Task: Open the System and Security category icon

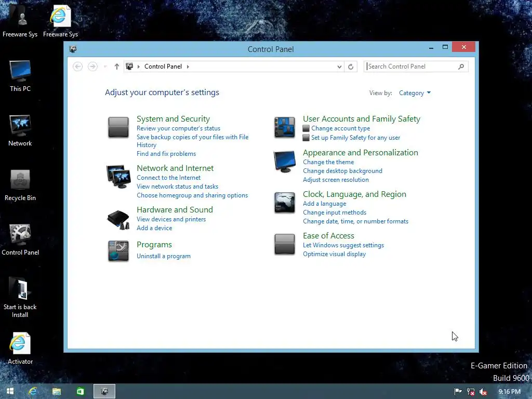Action: pos(118,127)
